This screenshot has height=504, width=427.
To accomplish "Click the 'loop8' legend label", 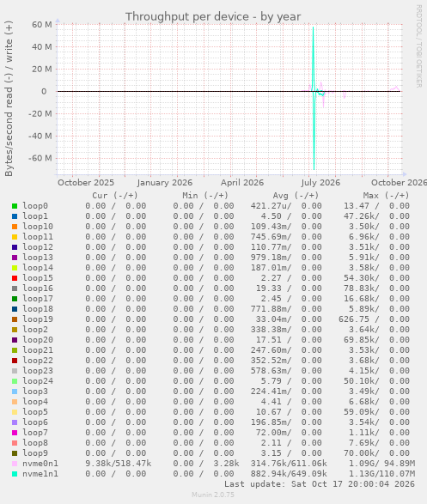I will click(x=35, y=442).
